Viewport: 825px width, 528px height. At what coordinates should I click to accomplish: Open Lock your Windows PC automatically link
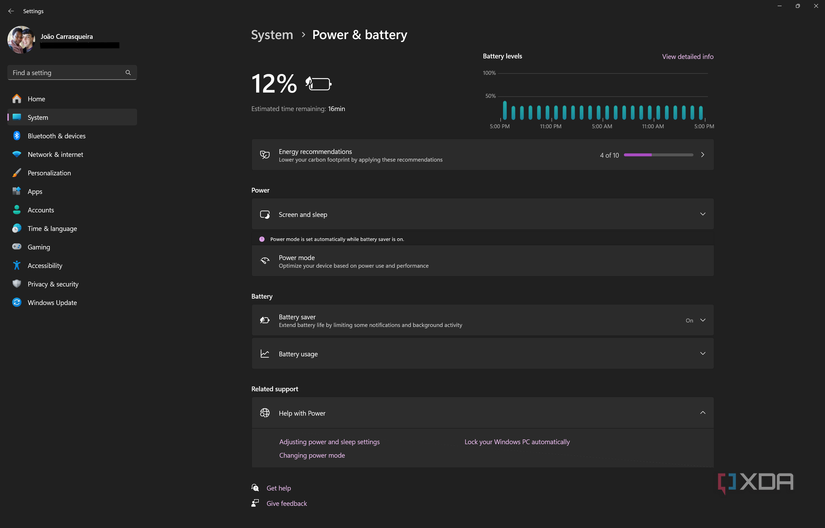click(517, 442)
